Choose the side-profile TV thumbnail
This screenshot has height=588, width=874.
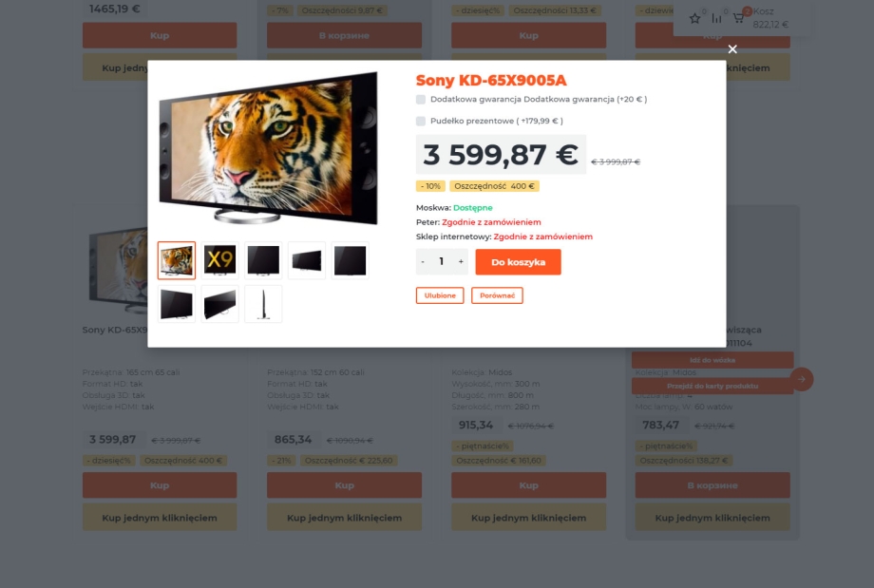(x=263, y=304)
